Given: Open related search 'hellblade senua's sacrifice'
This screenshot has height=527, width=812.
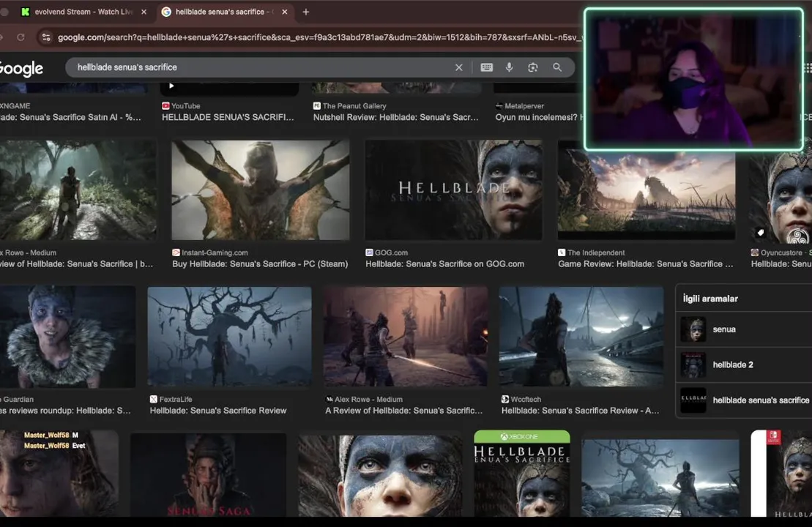Looking at the screenshot, I should click(744, 400).
